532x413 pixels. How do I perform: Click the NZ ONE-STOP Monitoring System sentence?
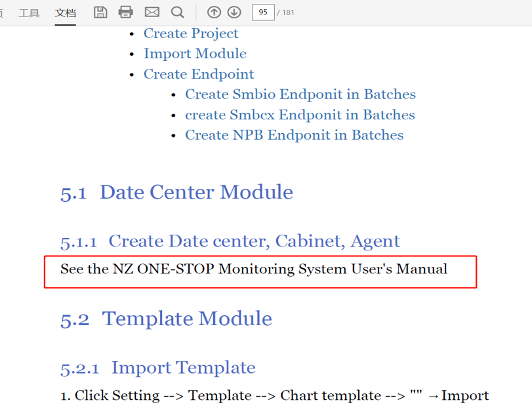(x=254, y=269)
